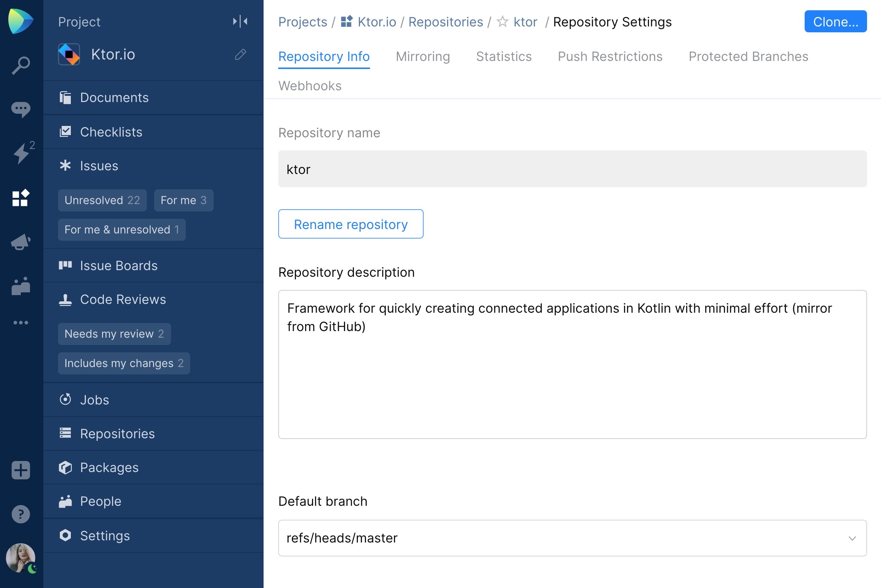Open the help question mark icon
The width and height of the screenshot is (881, 588).
click(21, 514)
